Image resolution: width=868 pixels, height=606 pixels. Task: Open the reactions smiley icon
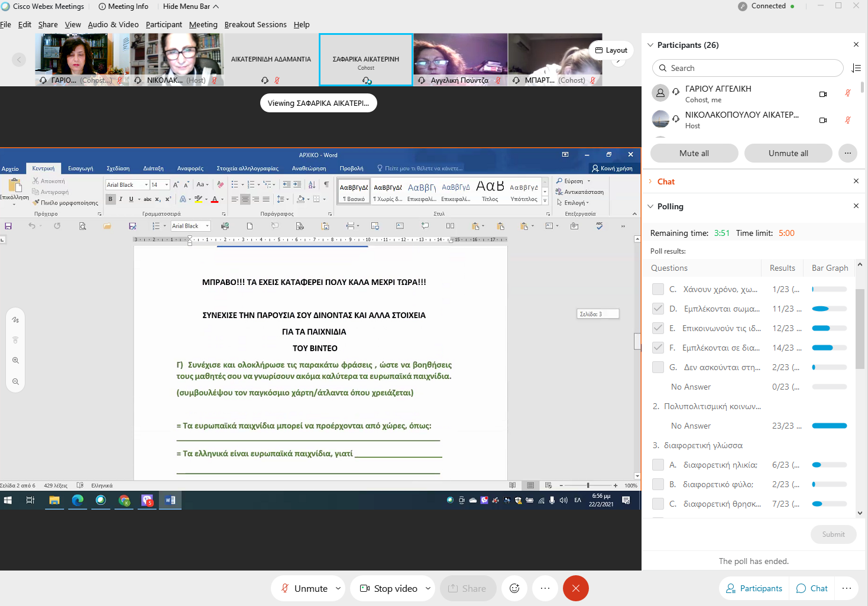[x=514, y=588]
